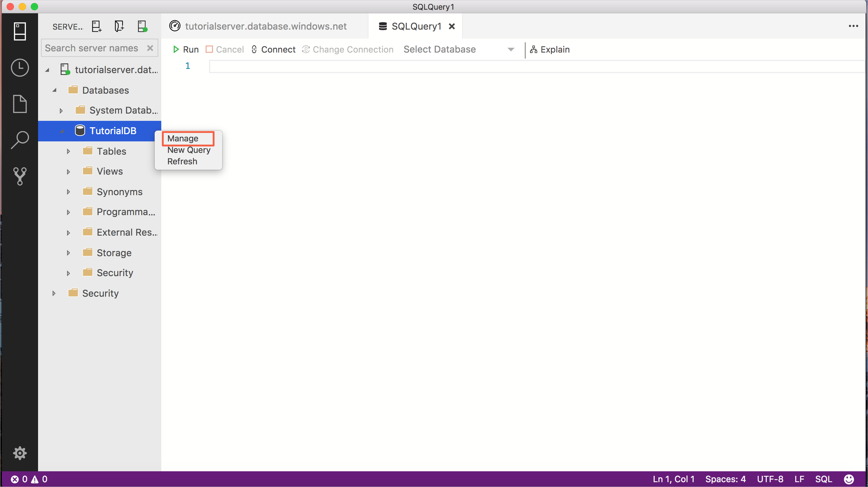Expand the Tables folder in TutorialDB
The width and height of the screenshot is (868, 487).
(69, 151)
